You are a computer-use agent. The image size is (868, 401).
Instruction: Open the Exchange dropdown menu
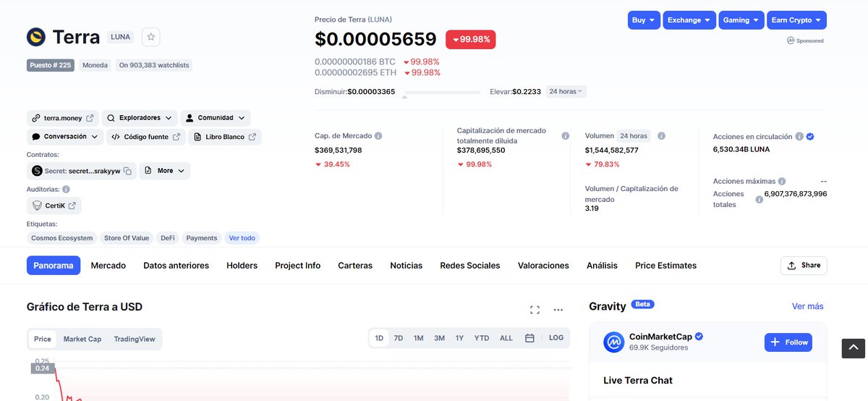click(689, 20)
